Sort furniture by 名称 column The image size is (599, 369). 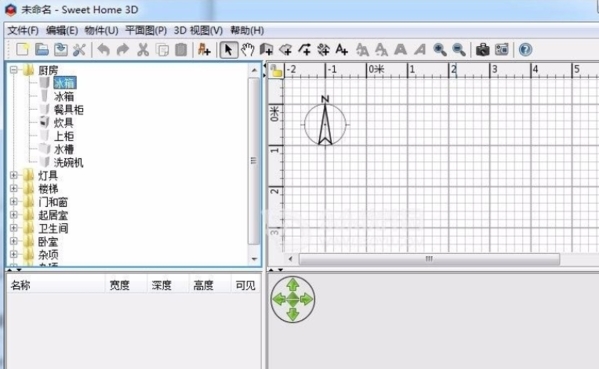click(56, 285)
